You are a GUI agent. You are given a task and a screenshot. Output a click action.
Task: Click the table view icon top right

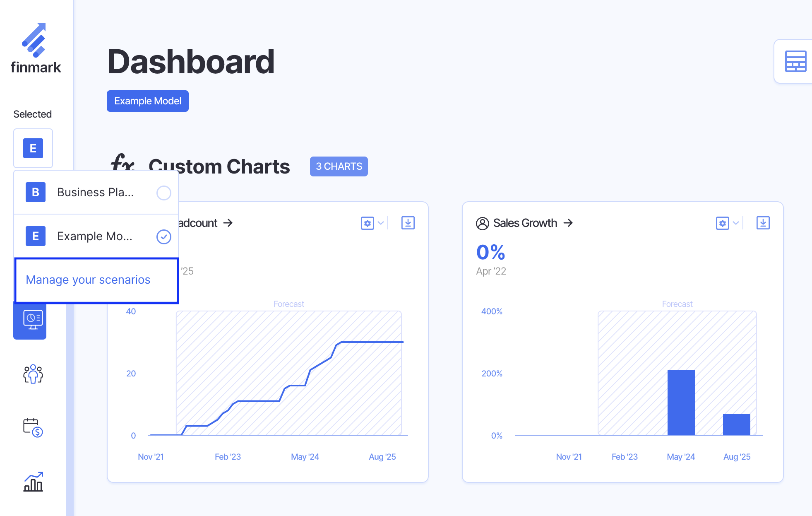(795, 61)
